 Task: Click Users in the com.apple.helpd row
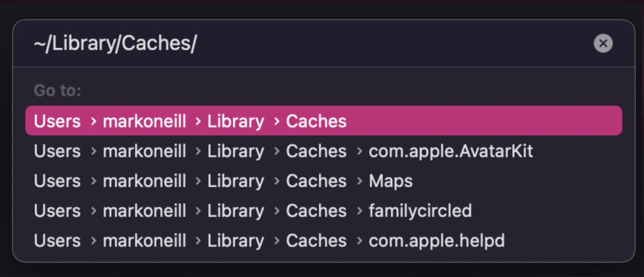click(x=57, y=242)
